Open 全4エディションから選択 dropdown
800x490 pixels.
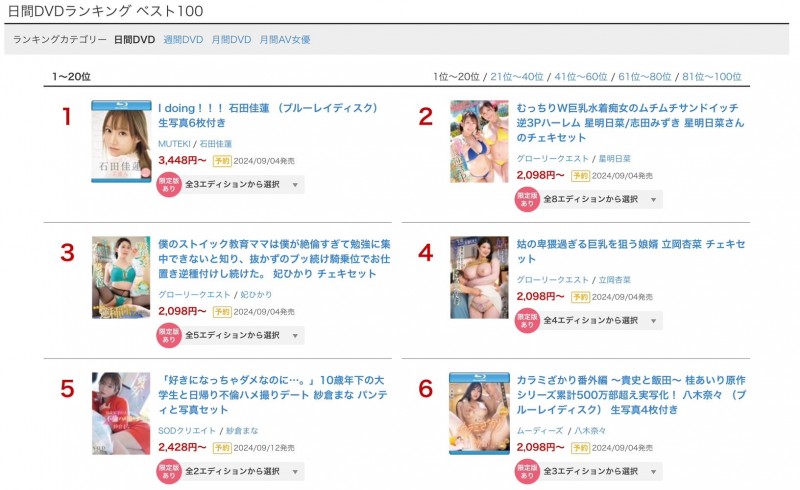[x=602, y=321]
